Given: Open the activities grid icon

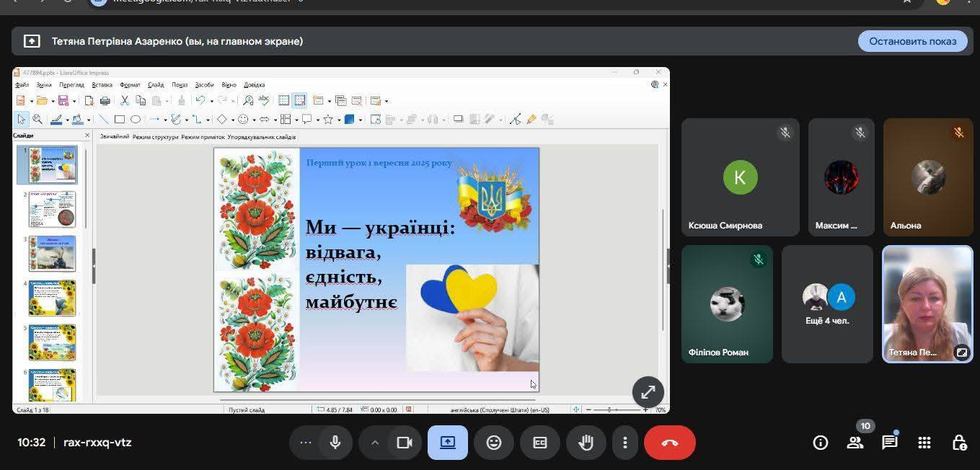Looking at the screenshot, I should 924,443.
